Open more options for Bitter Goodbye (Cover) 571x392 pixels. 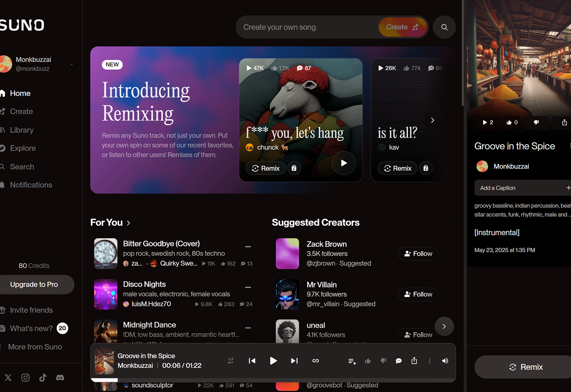248,247
